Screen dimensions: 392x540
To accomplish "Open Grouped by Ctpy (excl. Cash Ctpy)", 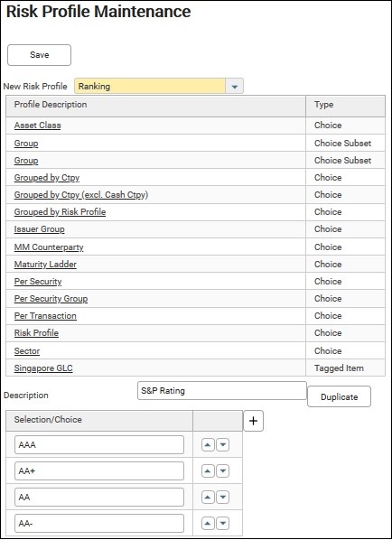I will [81, 195].
